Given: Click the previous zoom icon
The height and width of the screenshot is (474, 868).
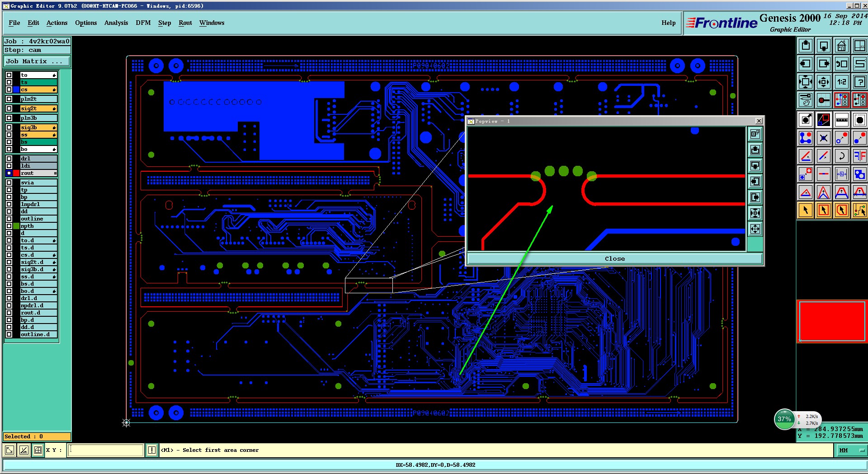Looking at the screenshot, I should (x=841, y=64).
